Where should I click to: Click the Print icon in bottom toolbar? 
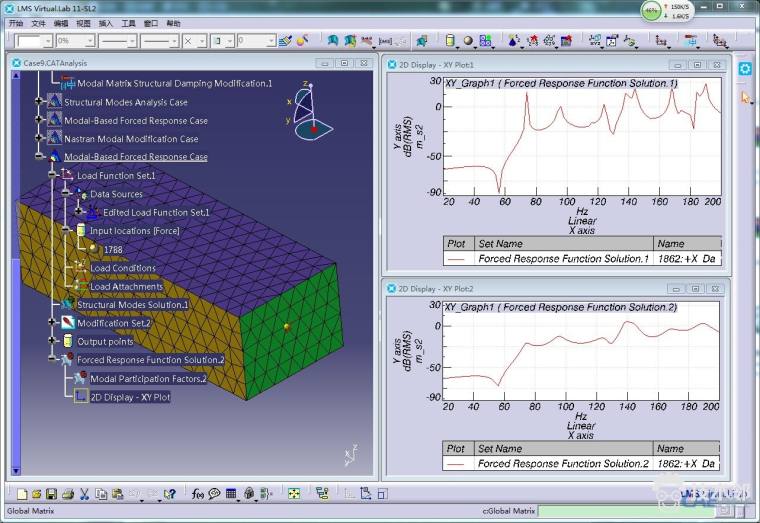(x=68, y=493)
